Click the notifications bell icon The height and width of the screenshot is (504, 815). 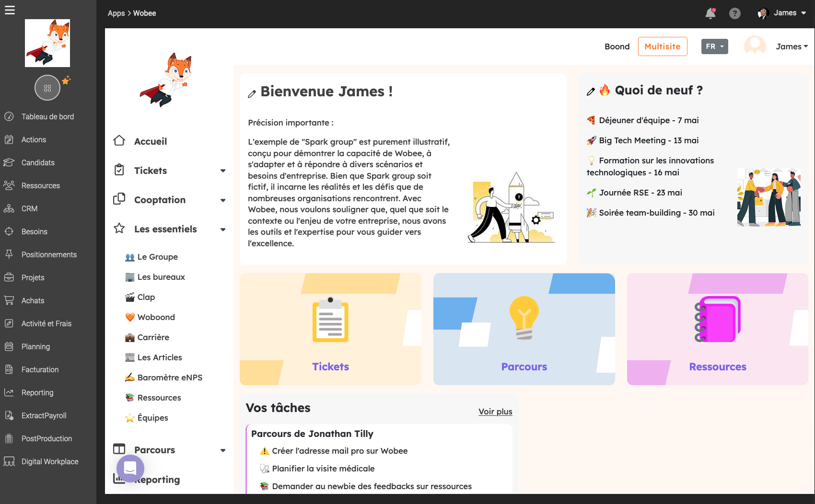point(710,13)
